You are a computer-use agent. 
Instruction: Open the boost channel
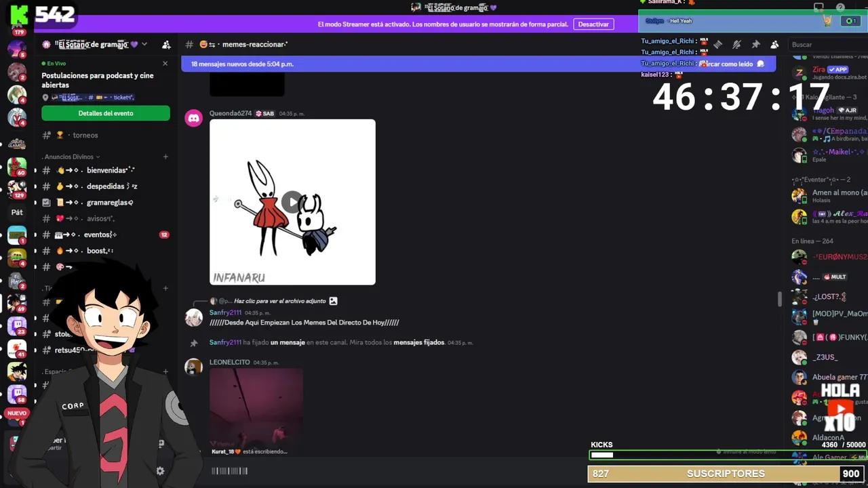pyautogui.click(x=105, y=251)
